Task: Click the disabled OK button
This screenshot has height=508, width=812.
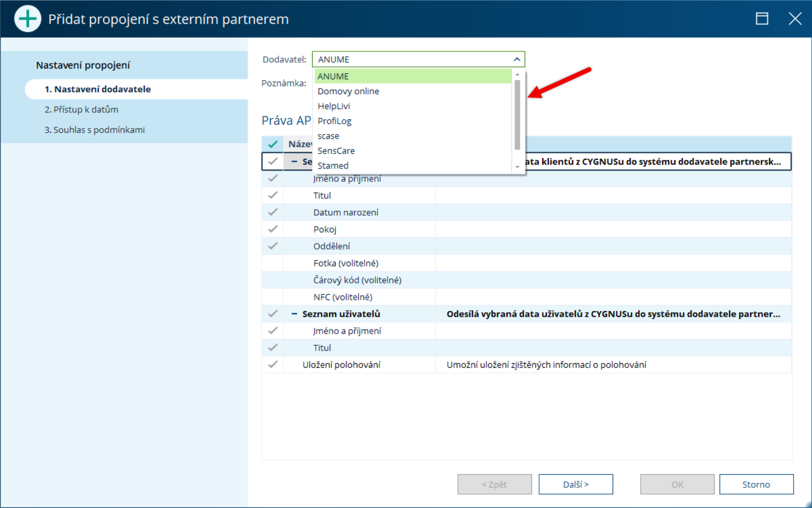Action: [677, 484]
